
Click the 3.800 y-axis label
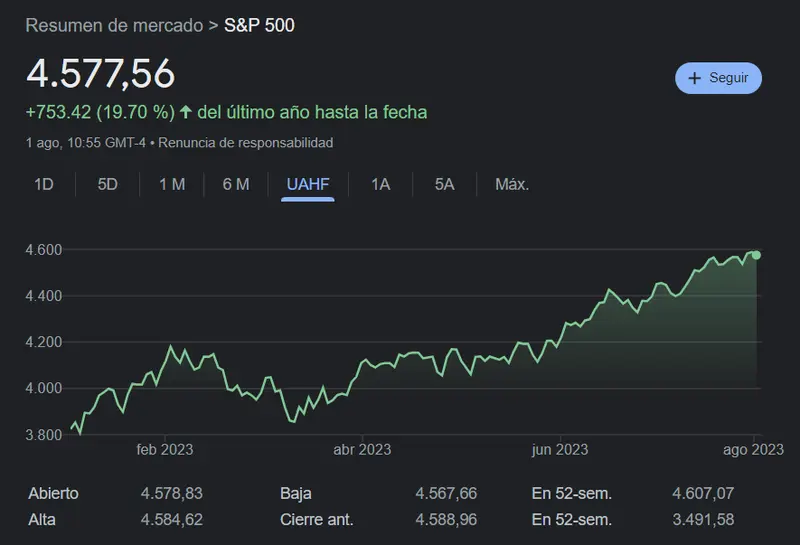(x=44, y=435)
